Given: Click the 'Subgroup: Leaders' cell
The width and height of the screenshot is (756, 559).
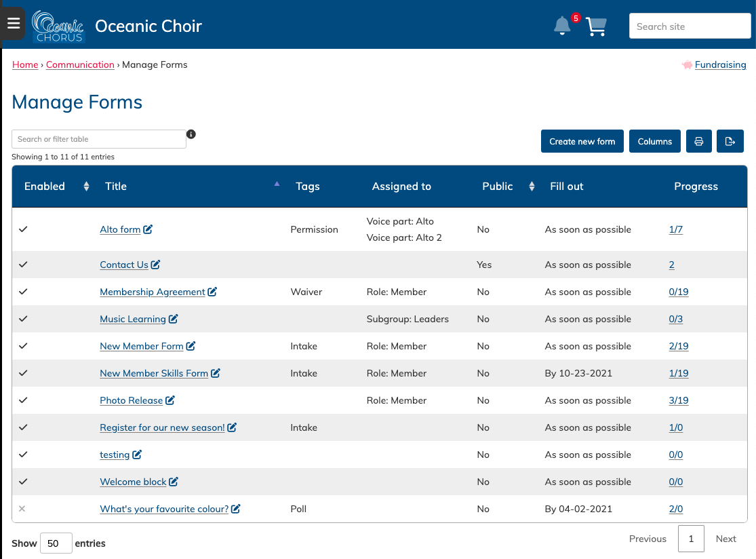Looking at the screenshot, I should click(407, 319).
